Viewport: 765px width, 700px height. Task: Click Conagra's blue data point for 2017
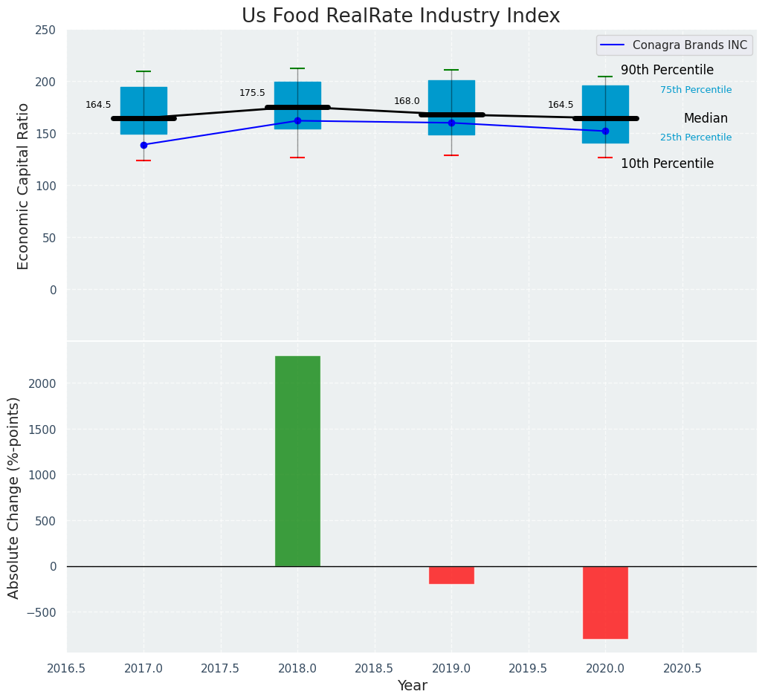pos(143,145)
